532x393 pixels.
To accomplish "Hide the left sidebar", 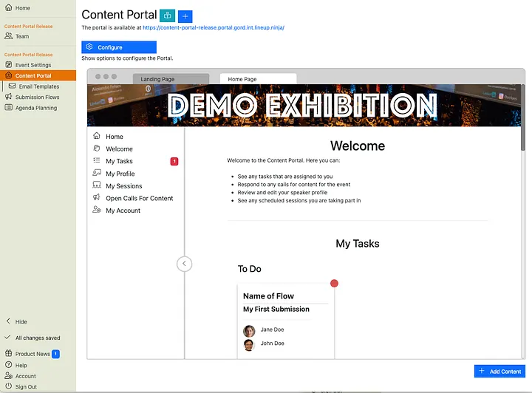I will pos(16,321).
